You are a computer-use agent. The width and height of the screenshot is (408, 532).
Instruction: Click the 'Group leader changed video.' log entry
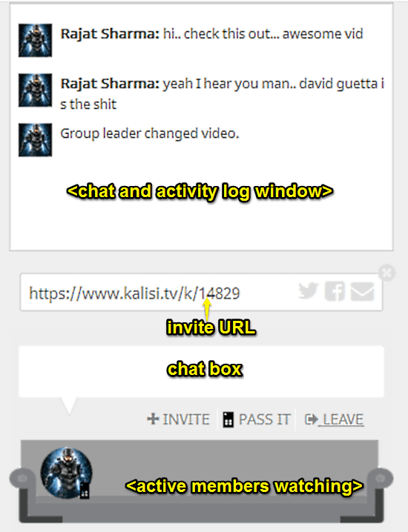click(149, 134)
